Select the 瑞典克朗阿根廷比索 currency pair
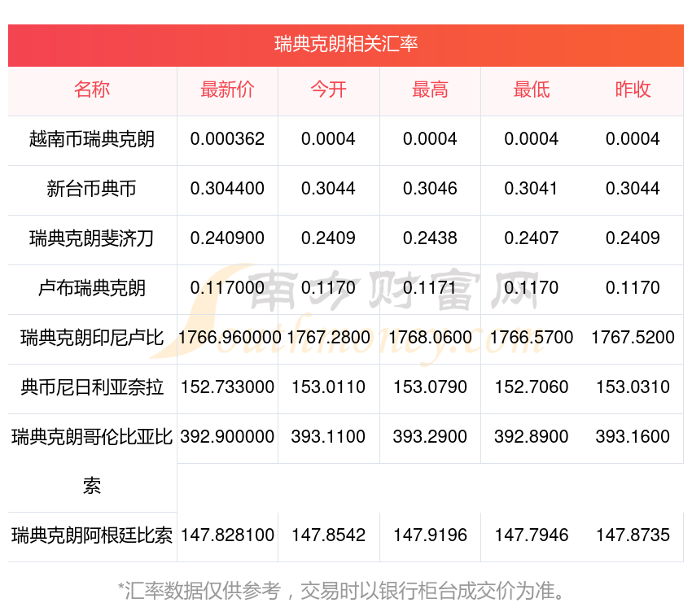 (92, 536)
